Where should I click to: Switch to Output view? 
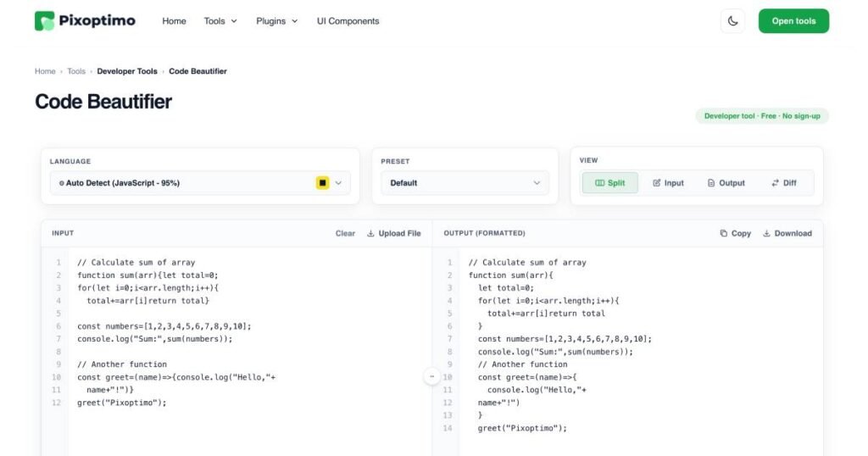[x=726, y=182]
